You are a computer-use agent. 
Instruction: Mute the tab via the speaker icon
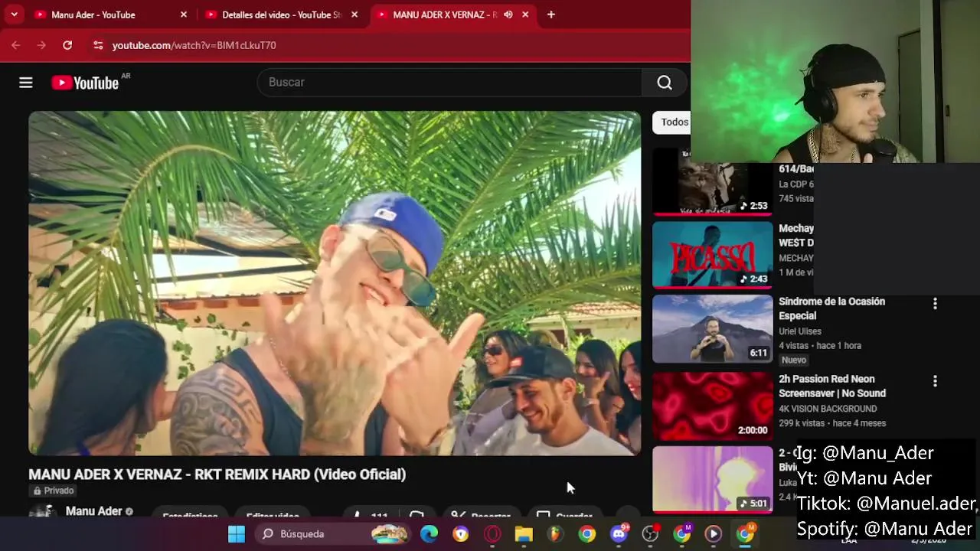click(508, 15)
